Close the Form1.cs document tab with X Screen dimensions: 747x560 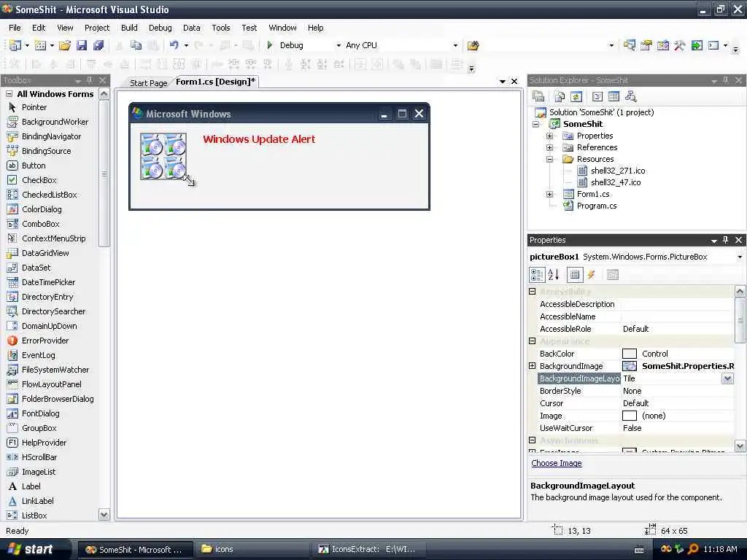pos(514,82)
